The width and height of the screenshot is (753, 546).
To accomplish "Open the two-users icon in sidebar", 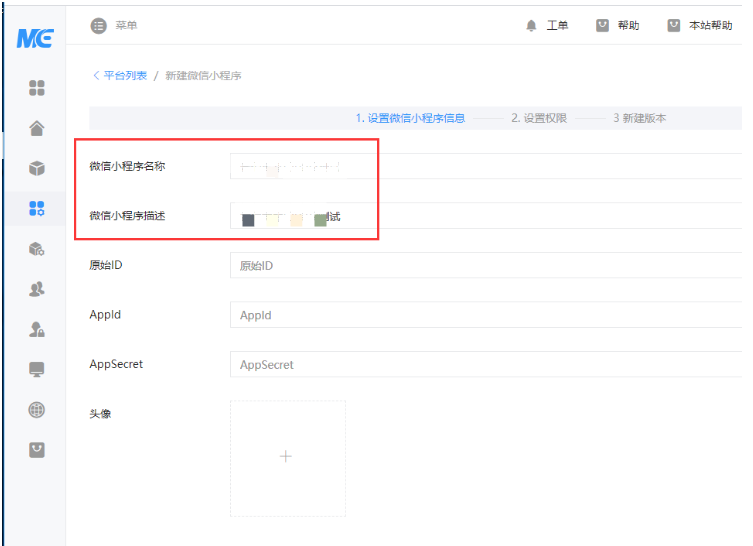I will 37,289.
